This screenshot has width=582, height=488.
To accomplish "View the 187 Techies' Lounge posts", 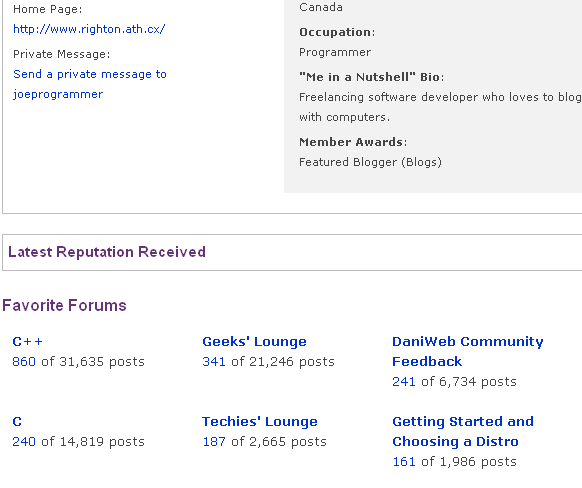I will click(214, 442).
